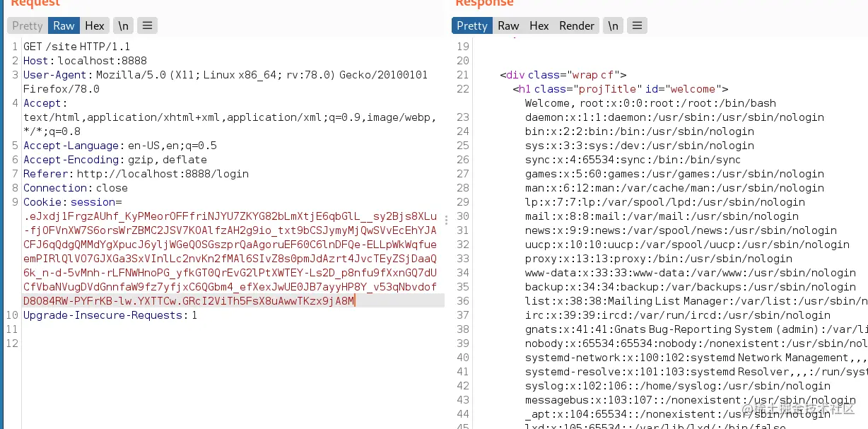The width and height of the screenshot is (868, 429).
Task: Click the systemd-resolve:x:101:103 entry
Action: pos(696,372)
